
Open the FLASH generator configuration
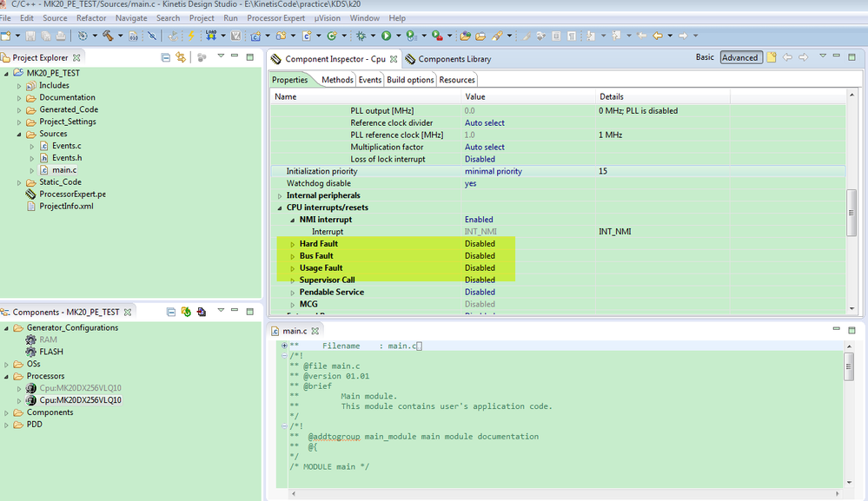(x=50, y=352)
